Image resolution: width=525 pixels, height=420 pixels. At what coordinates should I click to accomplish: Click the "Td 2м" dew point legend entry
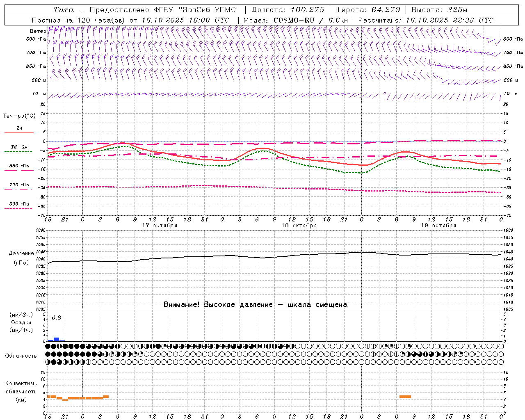click(19, 147)
